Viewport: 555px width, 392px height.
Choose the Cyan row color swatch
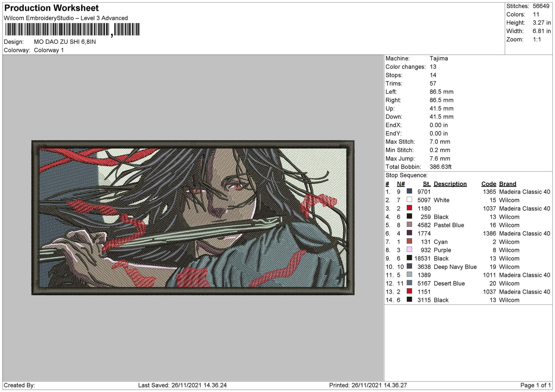click(409, 241)
